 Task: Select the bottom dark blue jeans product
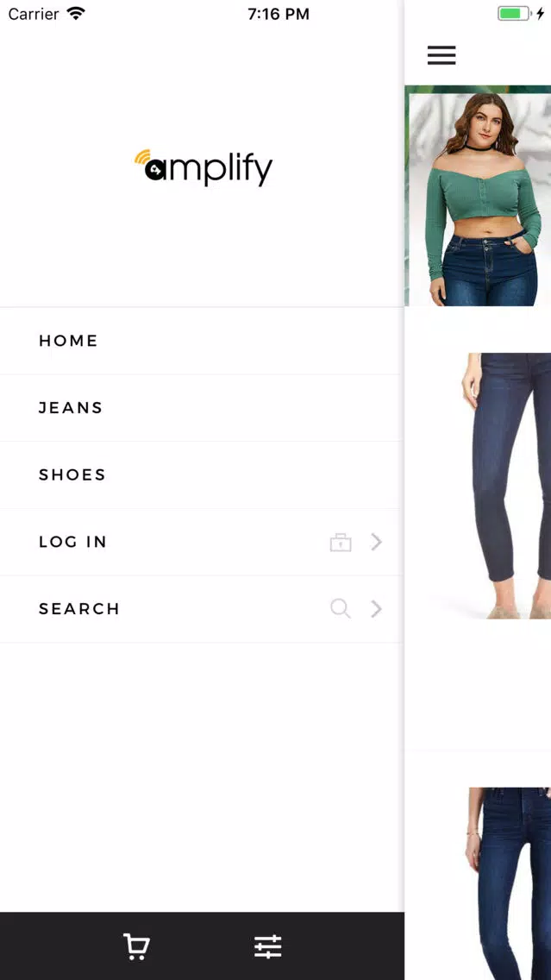(509, 883)
